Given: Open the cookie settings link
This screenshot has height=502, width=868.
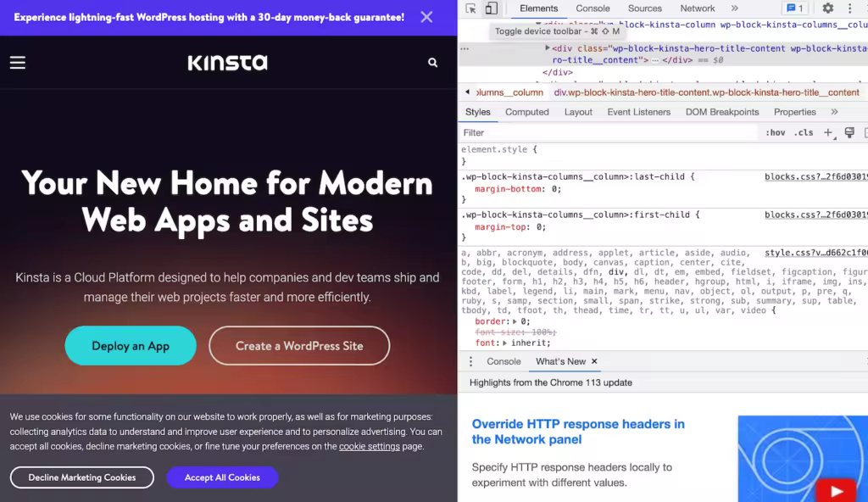Looking at the screenshot, I should [370, 447].
